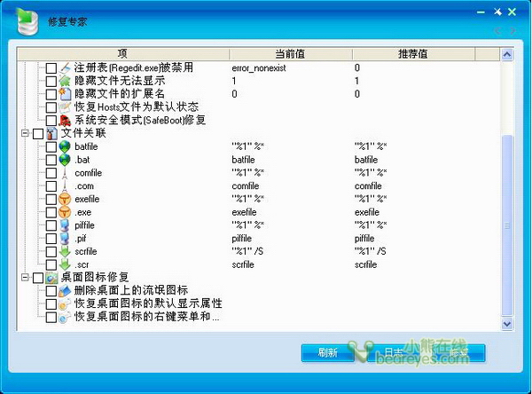Click the .scr green arrow icon

pos(65,264)
